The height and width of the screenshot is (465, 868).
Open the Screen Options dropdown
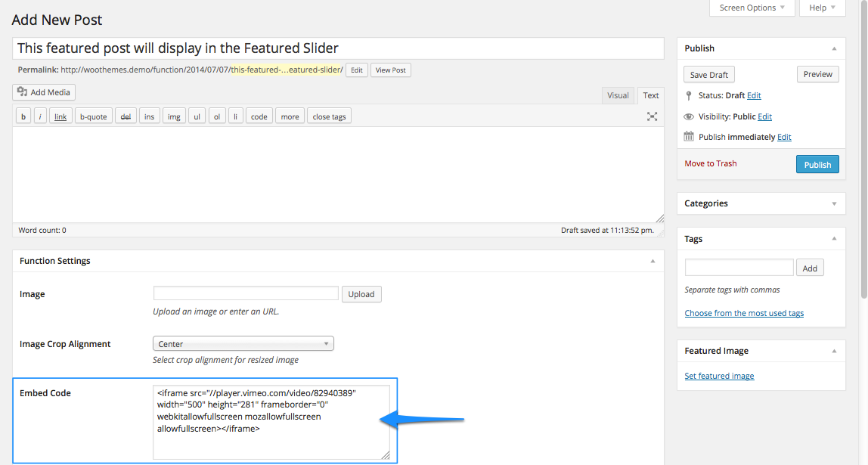click(752, 8)
